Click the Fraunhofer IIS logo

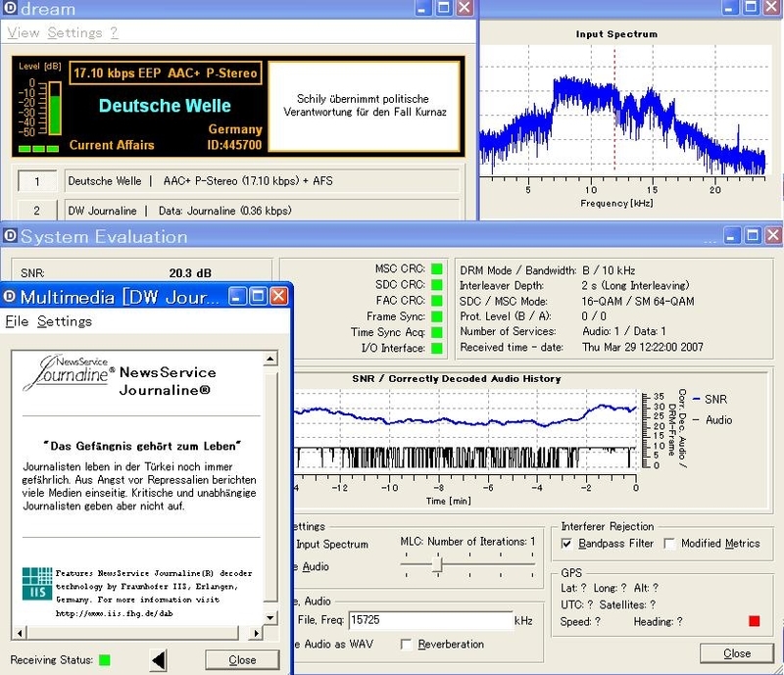click(x=37, y=584)
